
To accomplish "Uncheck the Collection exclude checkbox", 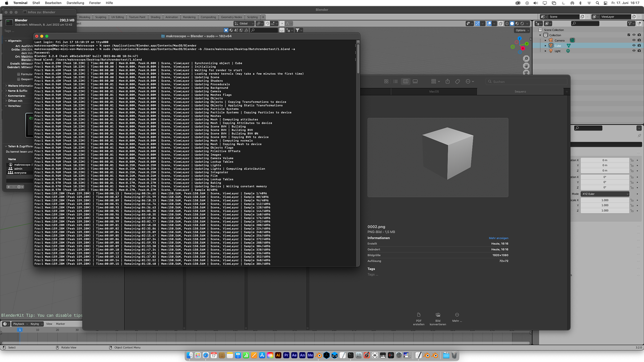I will [629, 35].
